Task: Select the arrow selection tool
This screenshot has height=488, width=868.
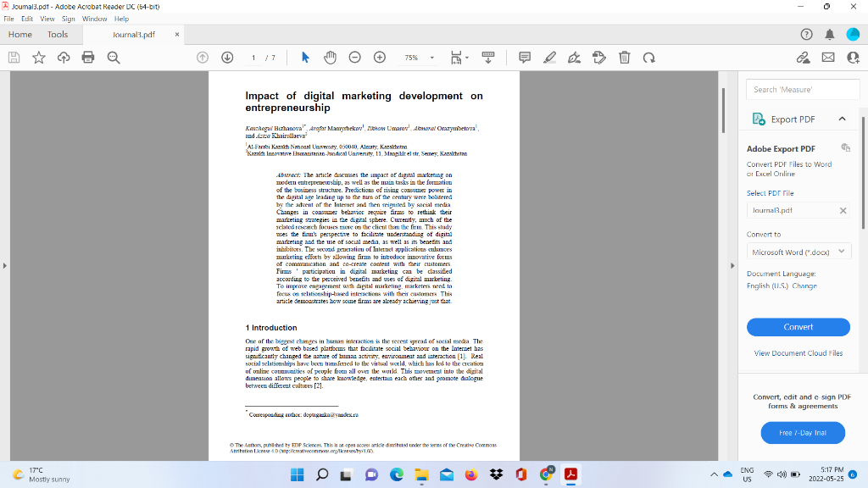Action: point(305,57)
